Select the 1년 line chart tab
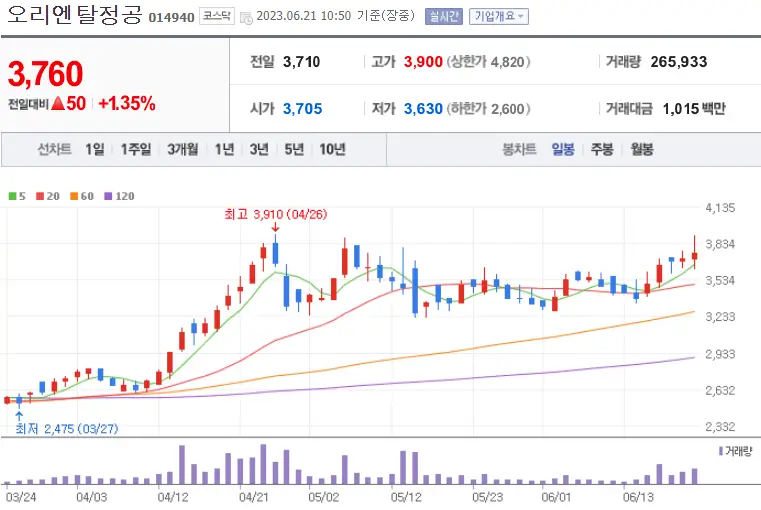Image resolution: width=761 pixels, height=510 pixels. pos(224,149)
